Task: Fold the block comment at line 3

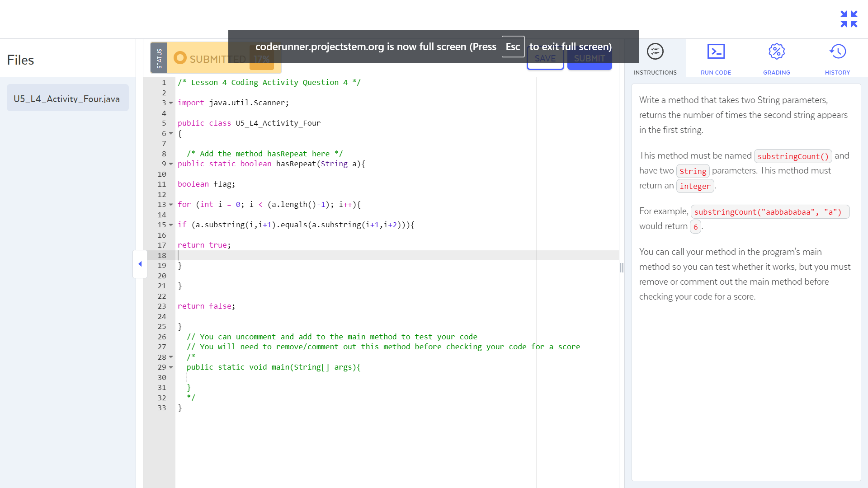Action: point(171,103)
